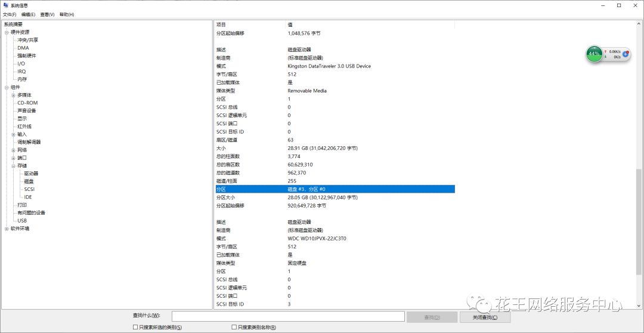This screenshot has height=333, width=644.
Task: Select CD-ROM in the tree
Action: [27, 103]
